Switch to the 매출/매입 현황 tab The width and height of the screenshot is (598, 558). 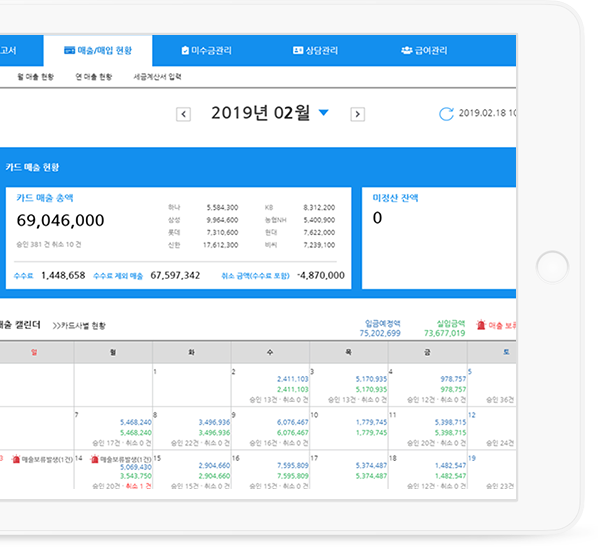coord(98,50)
